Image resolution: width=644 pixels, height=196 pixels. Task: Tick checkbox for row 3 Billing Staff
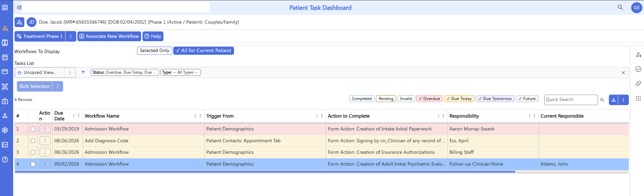[33, 152]
